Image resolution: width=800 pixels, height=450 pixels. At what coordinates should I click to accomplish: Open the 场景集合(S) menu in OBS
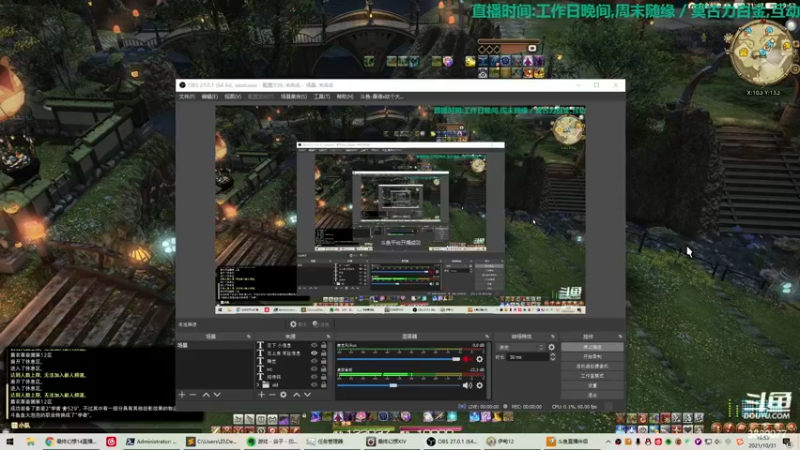(x=294, y=96)
